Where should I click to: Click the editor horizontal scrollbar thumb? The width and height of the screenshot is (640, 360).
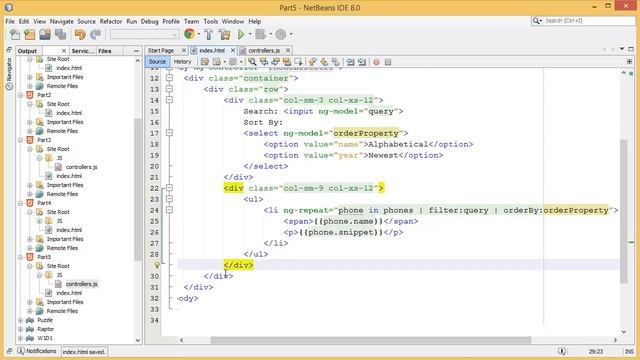371,340
